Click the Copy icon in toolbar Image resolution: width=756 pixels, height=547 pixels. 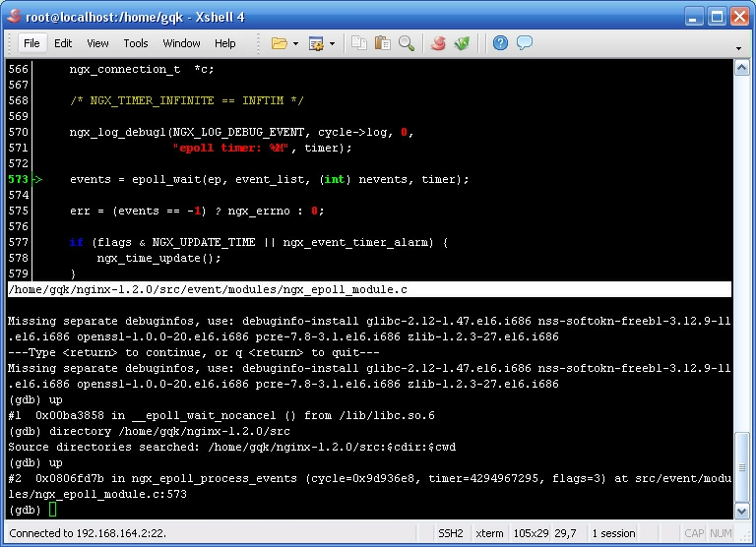click(x=359, y=43)
